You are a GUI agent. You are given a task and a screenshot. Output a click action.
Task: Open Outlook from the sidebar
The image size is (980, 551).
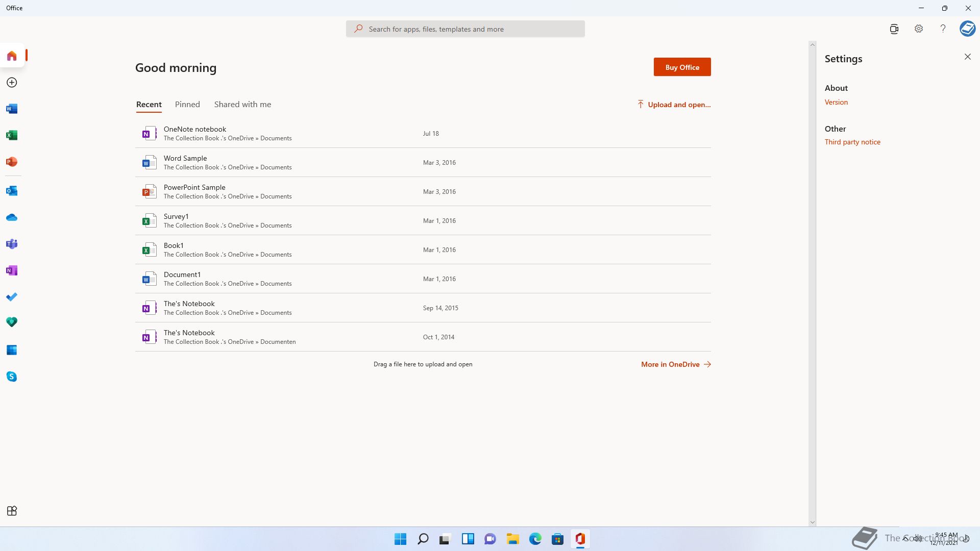point(12,191)
